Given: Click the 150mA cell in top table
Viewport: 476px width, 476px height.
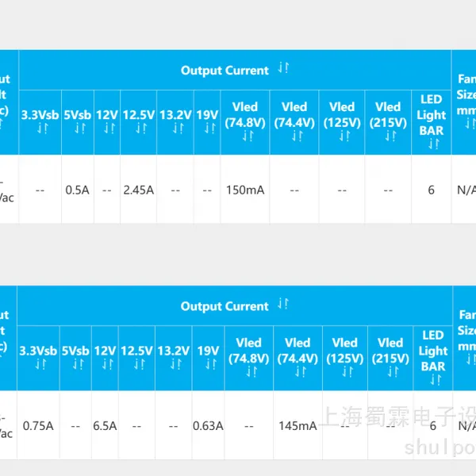Looking at the screenshot, I should tap(245, 190).
